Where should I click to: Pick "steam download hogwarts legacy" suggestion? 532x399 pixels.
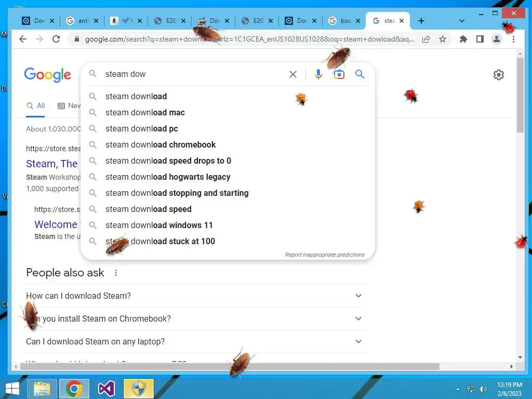click(228, 177)
